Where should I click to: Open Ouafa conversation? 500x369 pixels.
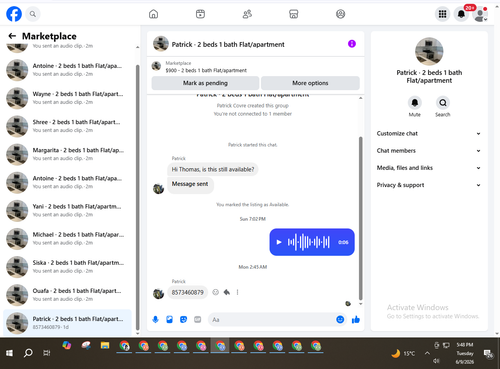[67, 295]
